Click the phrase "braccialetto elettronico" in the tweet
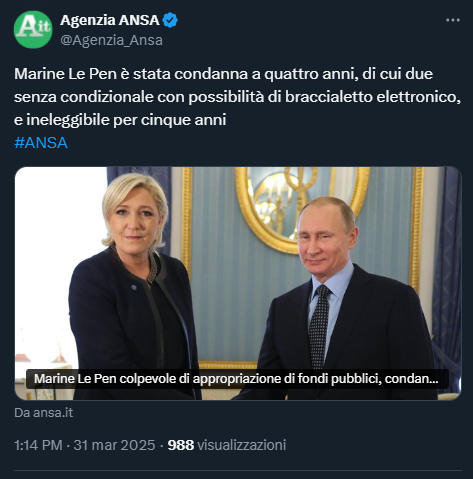The width and height of the screenshot is (473, 479). coord(370,97)
